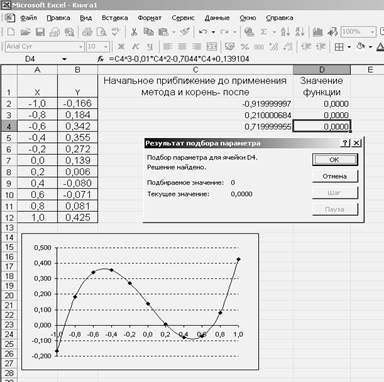Select the Format Painter brush

click(184, 32)
